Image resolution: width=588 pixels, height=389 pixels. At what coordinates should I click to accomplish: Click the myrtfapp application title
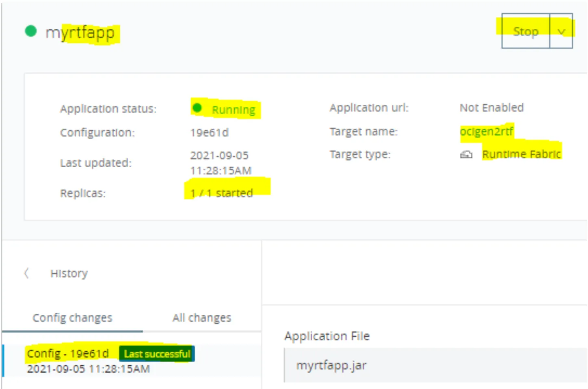click(80, 32)
